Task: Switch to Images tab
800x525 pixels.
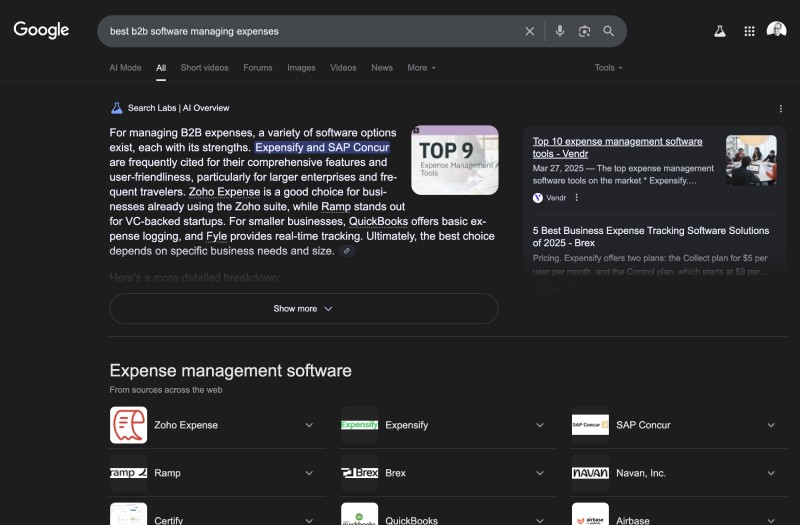Action: 301,68
